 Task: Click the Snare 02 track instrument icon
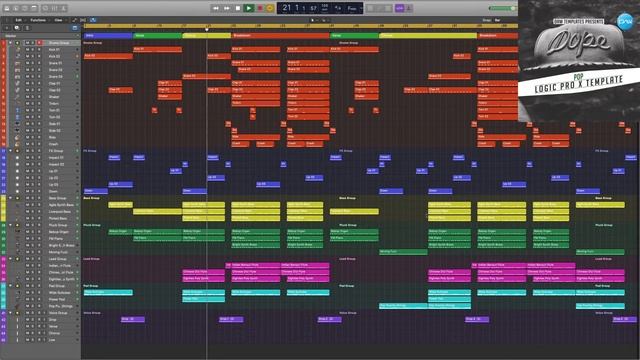[18, 70]
